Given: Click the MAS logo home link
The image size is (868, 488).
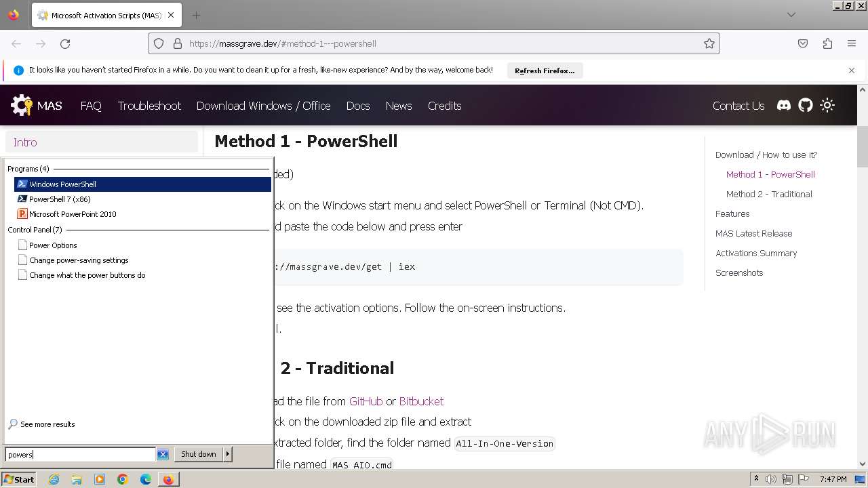Looking at the screenshot, I should point(37,105).
